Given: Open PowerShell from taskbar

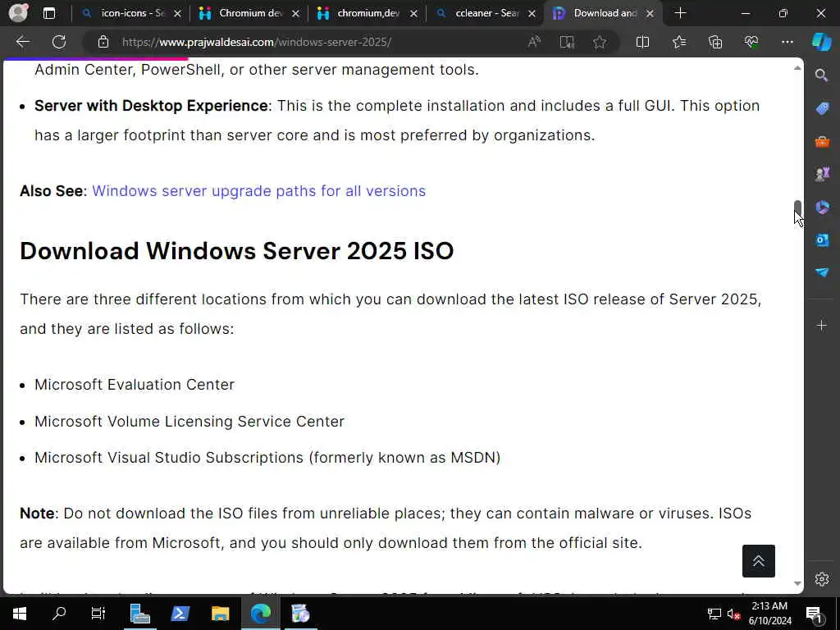Looking at the screenshot, I should (180, 614).
